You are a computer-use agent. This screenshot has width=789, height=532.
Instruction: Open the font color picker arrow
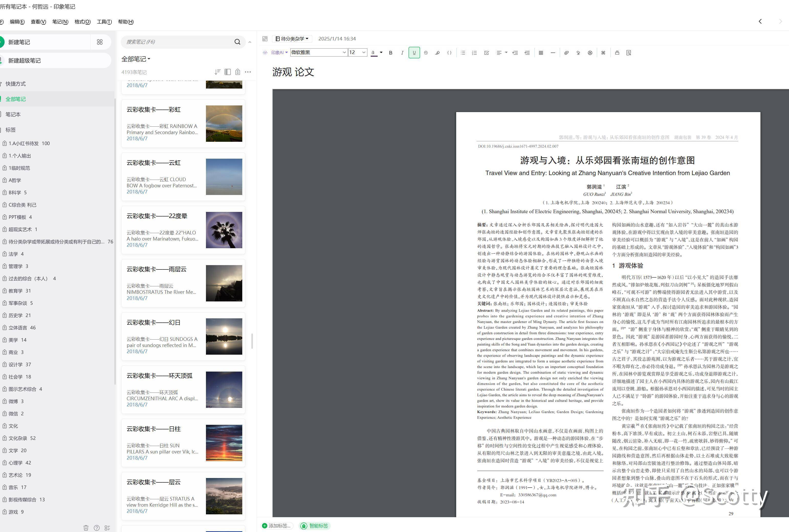(381, 53)
